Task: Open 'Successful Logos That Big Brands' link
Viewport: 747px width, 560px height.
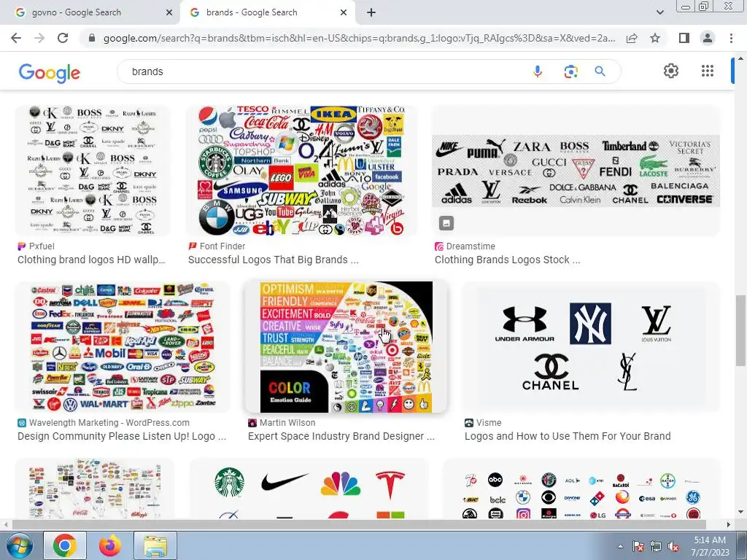Action: (x=274, y=260)
